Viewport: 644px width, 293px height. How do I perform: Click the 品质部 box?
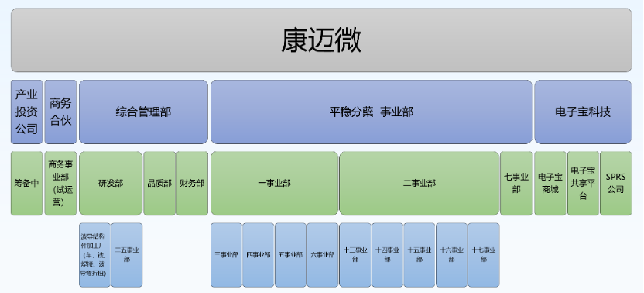click(x=159, y=184)
